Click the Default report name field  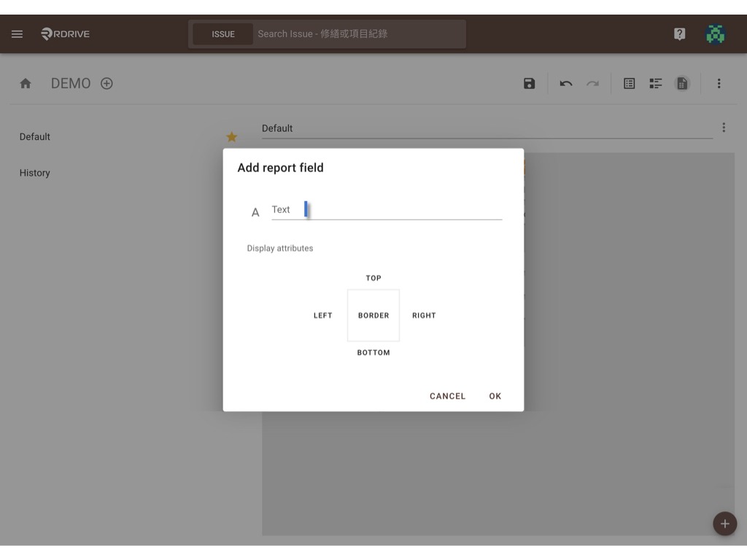tap(487, 128)
